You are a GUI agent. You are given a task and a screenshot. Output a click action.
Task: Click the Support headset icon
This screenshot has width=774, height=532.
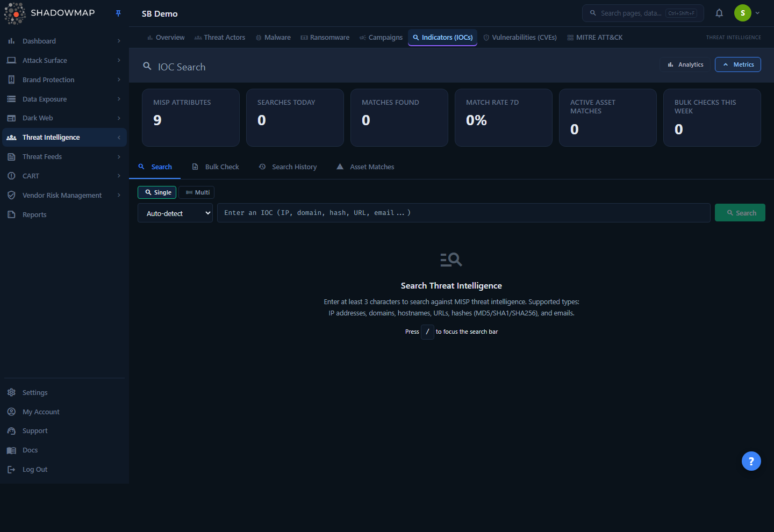11,431
